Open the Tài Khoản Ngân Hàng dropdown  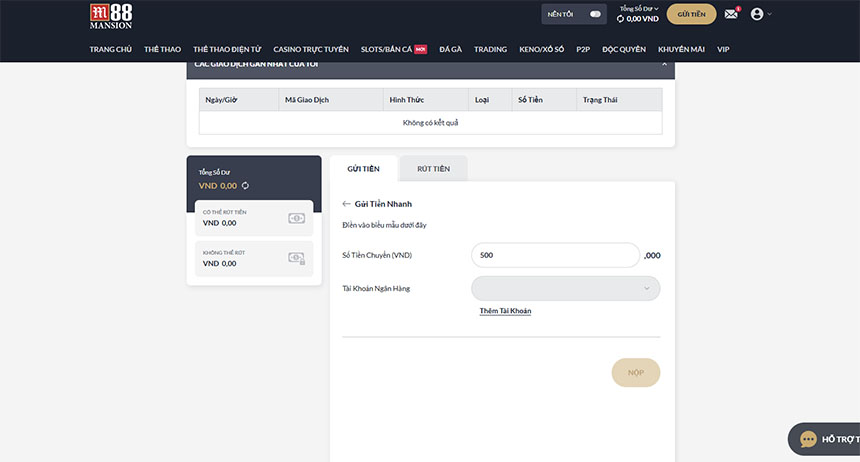pyautogui.click(x=565, y=288)
